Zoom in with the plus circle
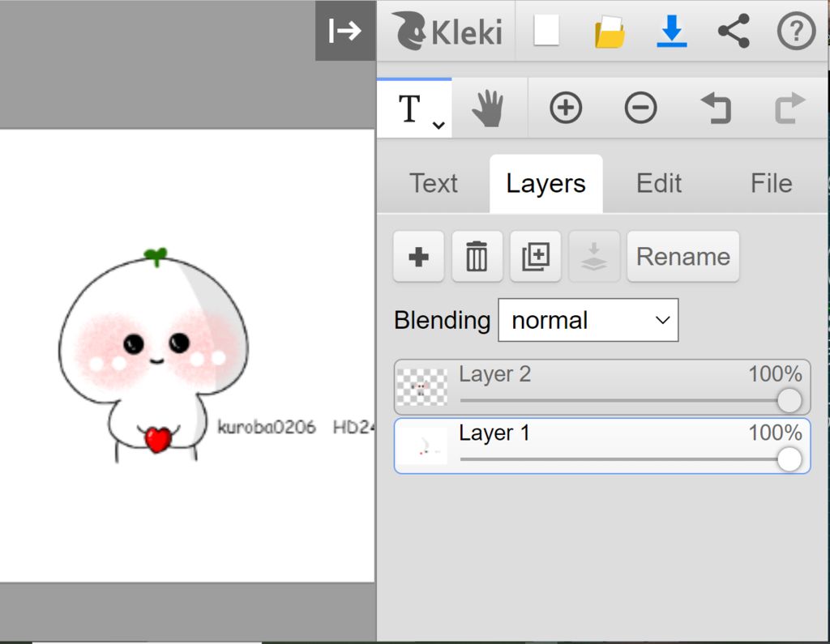This screenshot has height=644, width=830. pos(565,108)
